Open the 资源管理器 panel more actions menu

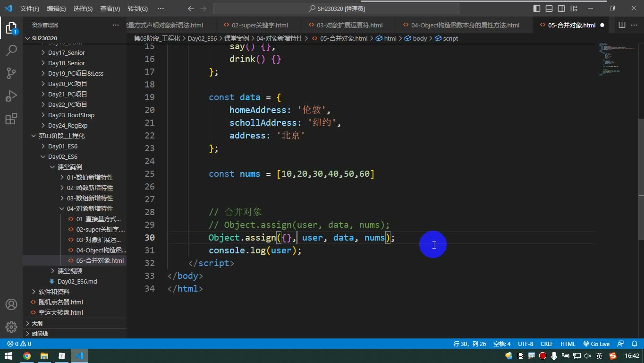point(116,25)
